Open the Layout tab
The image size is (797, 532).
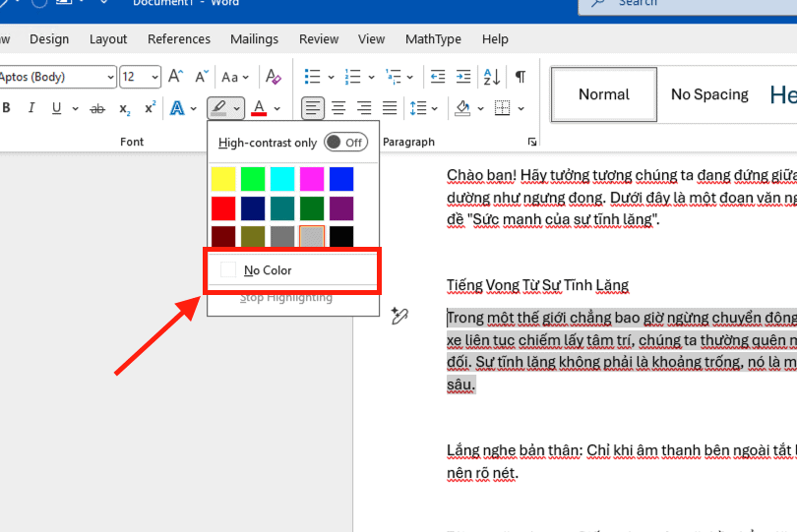(108, 39)
